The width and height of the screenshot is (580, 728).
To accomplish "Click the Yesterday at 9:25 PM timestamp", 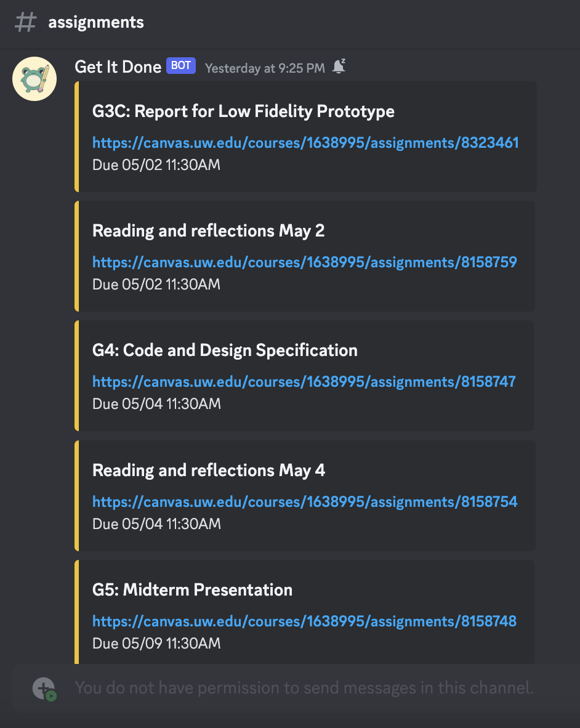I will pos(264,68).
